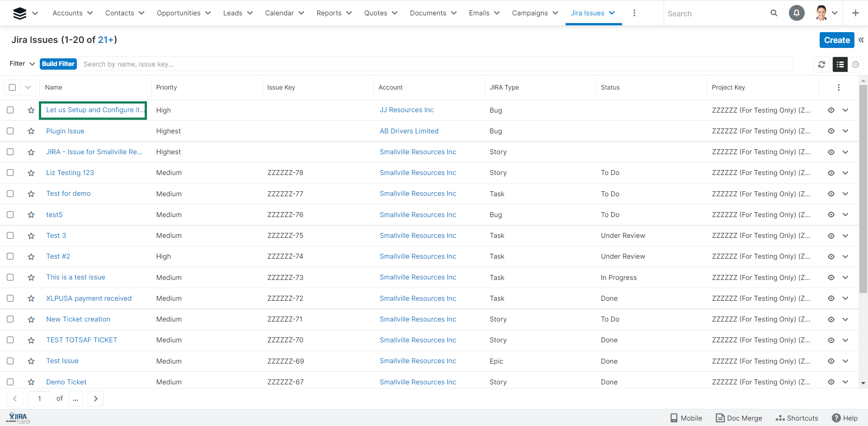Click the search magnifier icon

coord(774,13)
